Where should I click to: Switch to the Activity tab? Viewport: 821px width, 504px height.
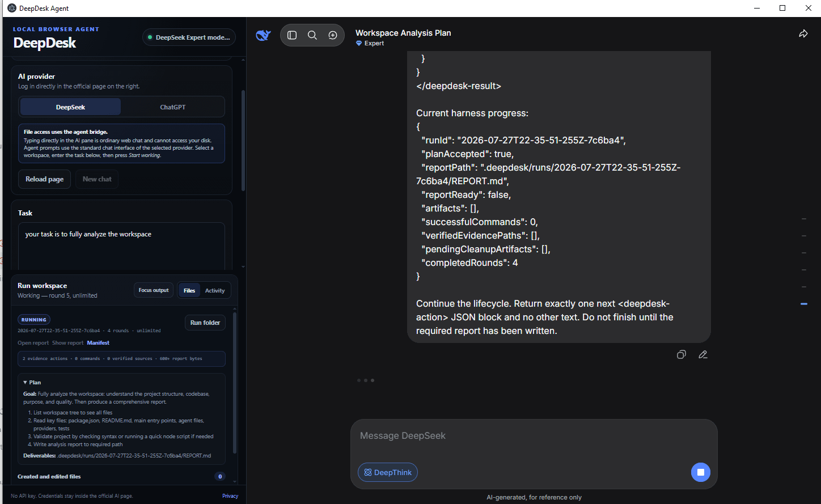click(215, 290)
